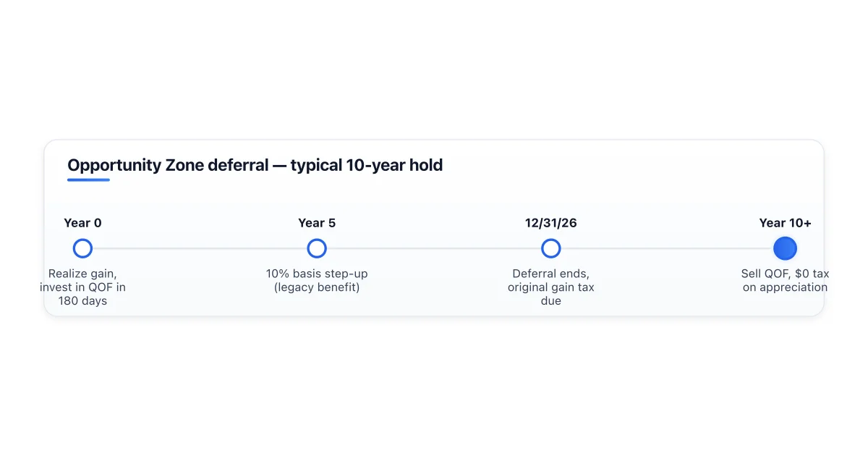Click the "Year 0" label

[x=82, y=223]
